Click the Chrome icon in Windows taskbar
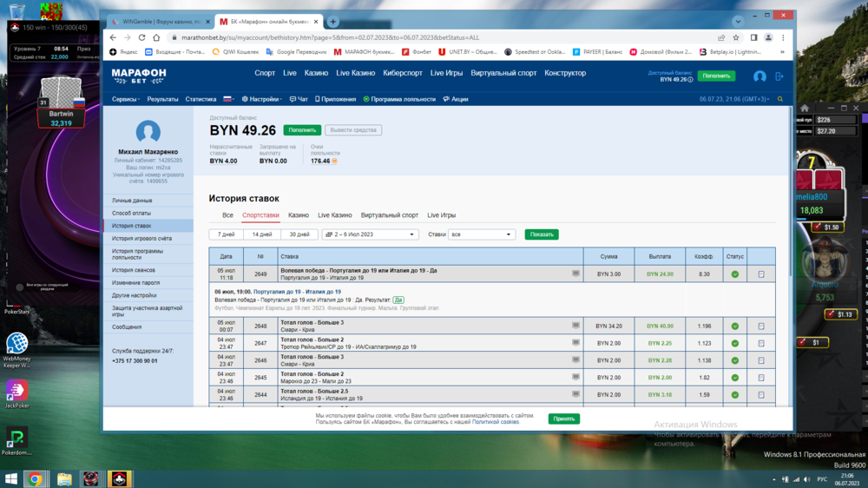 click(36, 478)
